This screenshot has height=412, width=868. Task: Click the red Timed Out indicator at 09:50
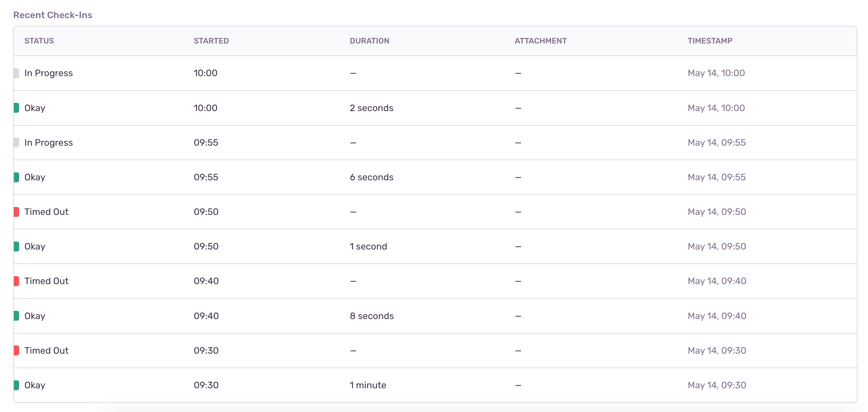pos(16,212)
